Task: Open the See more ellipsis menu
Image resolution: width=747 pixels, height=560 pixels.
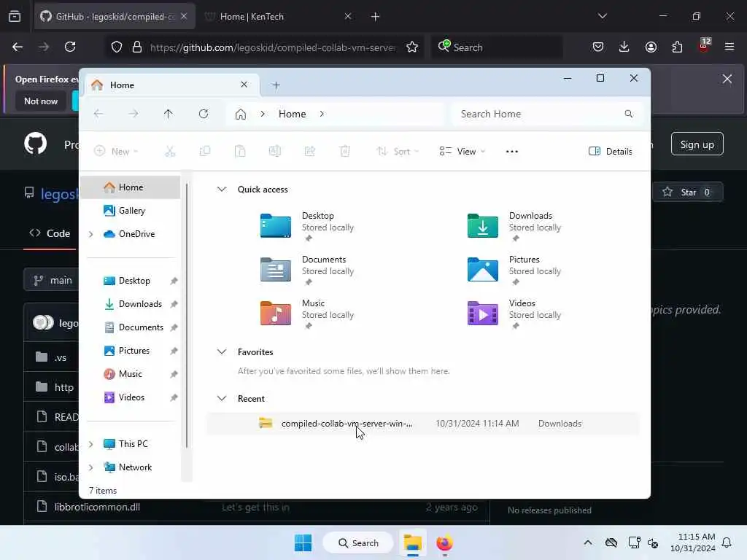Action: pyautogui.click(x=511, y=152)
